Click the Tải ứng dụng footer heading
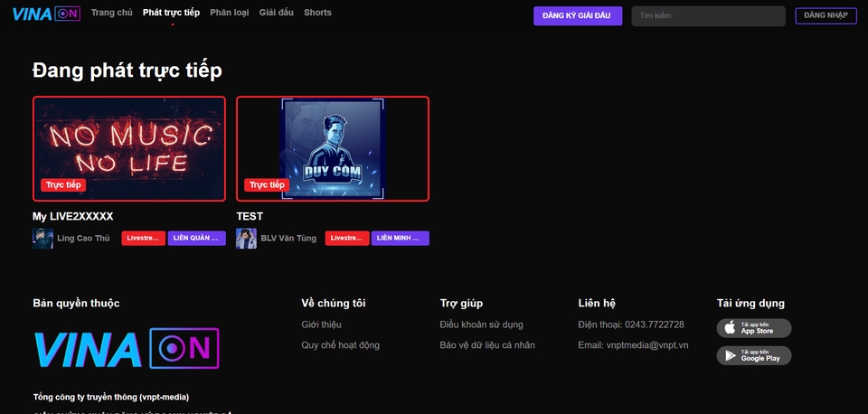 click(x=750, y=304)
